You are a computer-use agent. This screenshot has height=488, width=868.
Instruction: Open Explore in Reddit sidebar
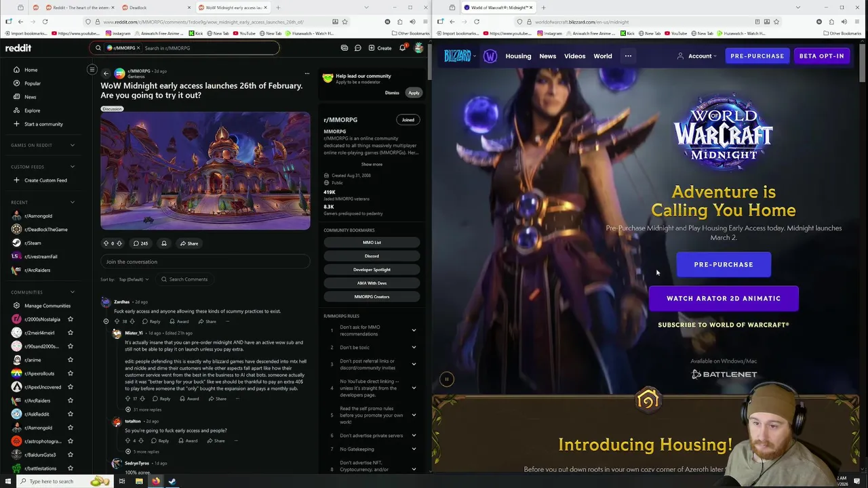pyautogui.click(x=32, y=110)
